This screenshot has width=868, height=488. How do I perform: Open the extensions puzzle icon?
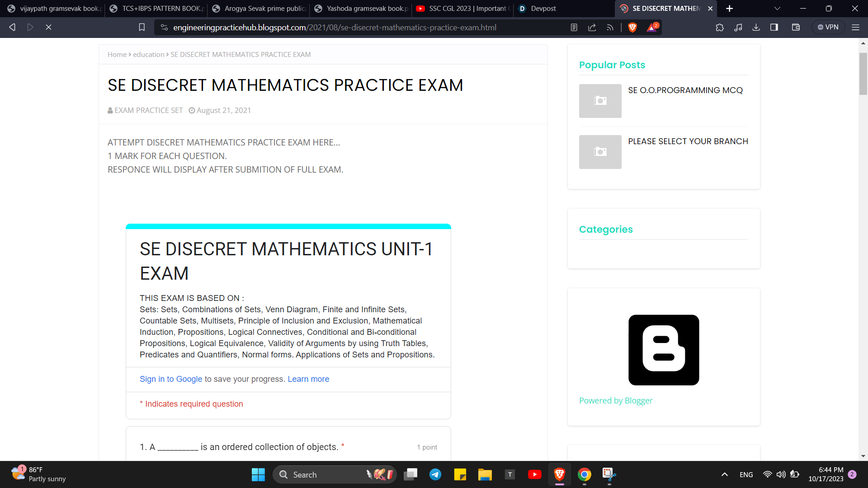[x=720, y=28]
